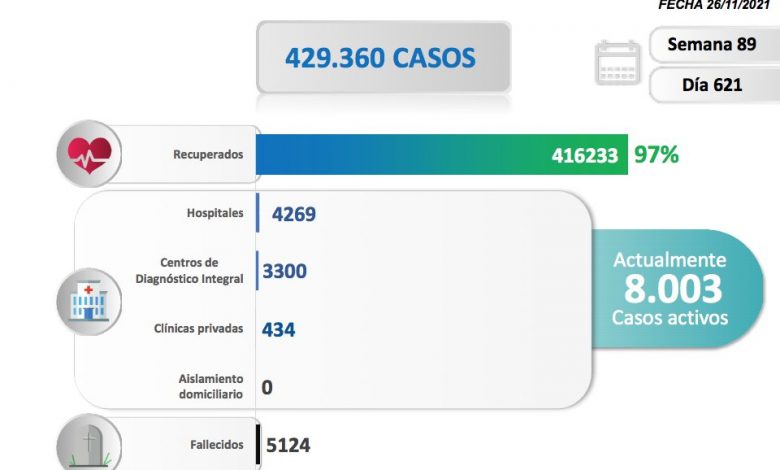Image resolution: width=780 pixels, height=470 pixels.
Task: Click the calendar icon near Semana
Action: [619, 63]
